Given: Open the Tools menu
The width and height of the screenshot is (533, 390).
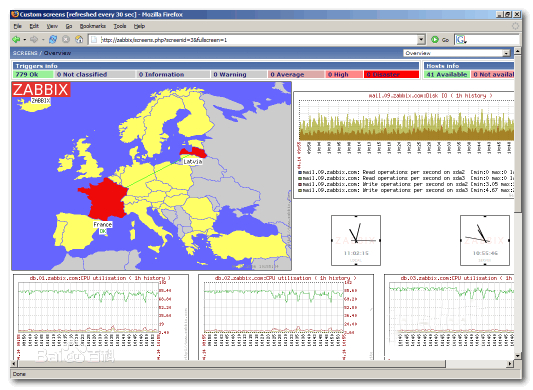Looking at the screenshot, I should pyautogui.click(x=120, y=26).
